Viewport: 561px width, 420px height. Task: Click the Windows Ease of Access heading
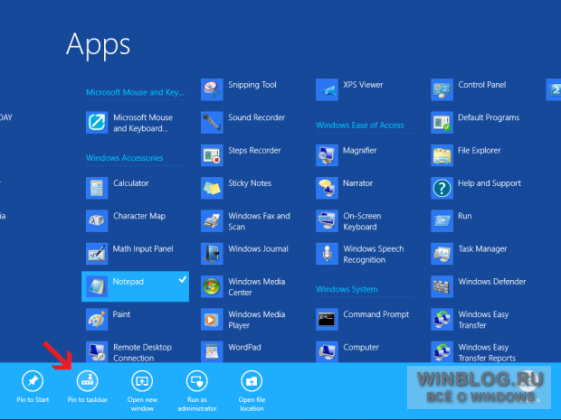tap(360, 125)
